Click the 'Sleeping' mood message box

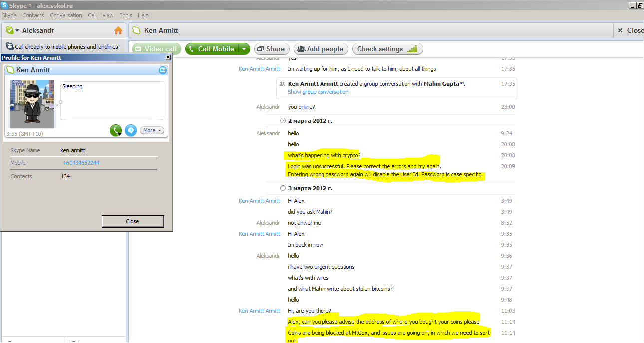pyautogui.click(x=112, y=100)
